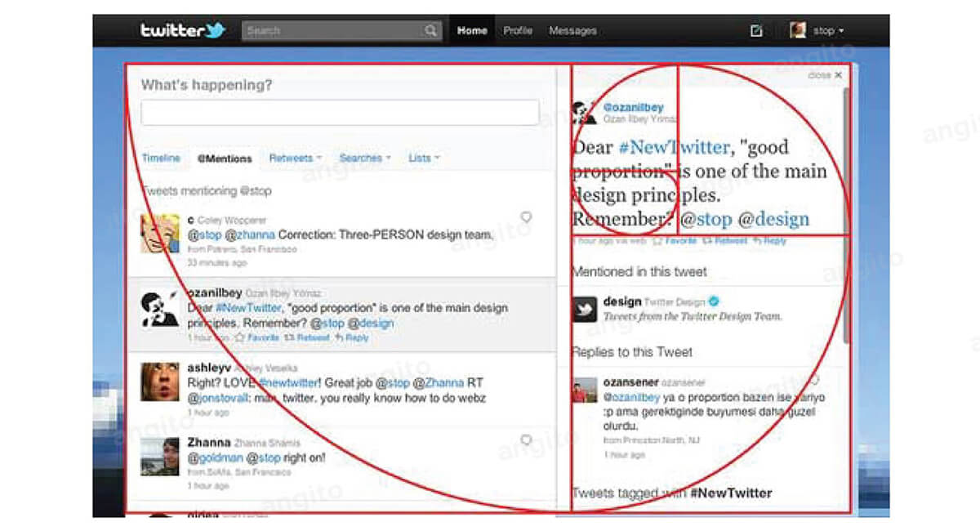The image size is (980, 531).
Task: Click the search magnifier icon
Action: [x=430, y=31]
